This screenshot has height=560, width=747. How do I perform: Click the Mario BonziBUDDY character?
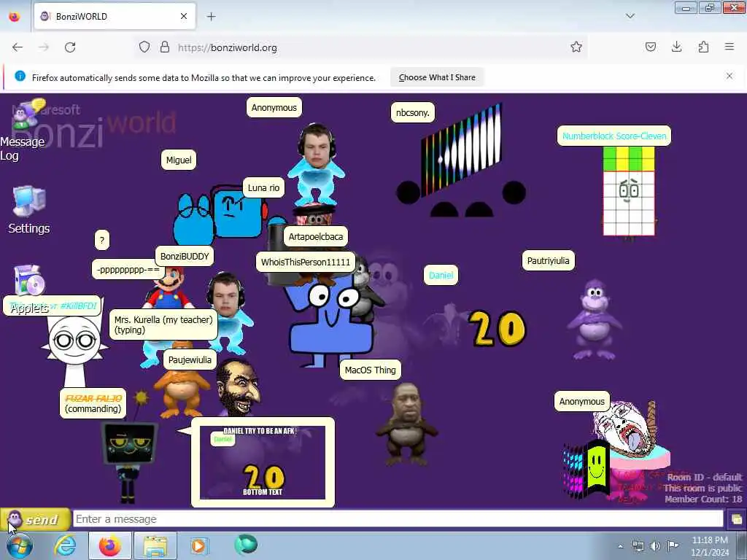coord(169,288)
